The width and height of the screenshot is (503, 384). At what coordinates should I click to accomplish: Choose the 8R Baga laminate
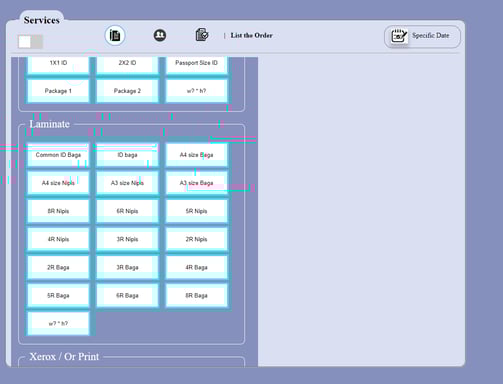[197, 295]
